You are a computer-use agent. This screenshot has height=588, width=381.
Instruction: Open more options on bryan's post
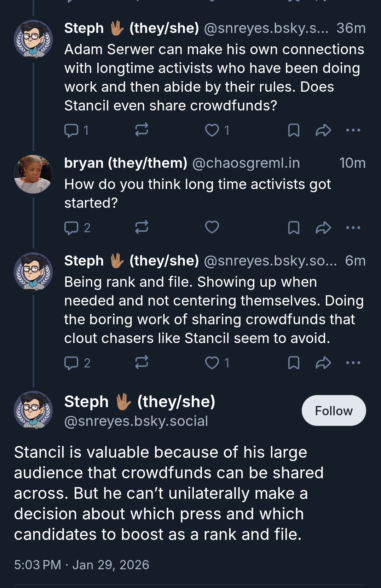click(x=353, y=228)
